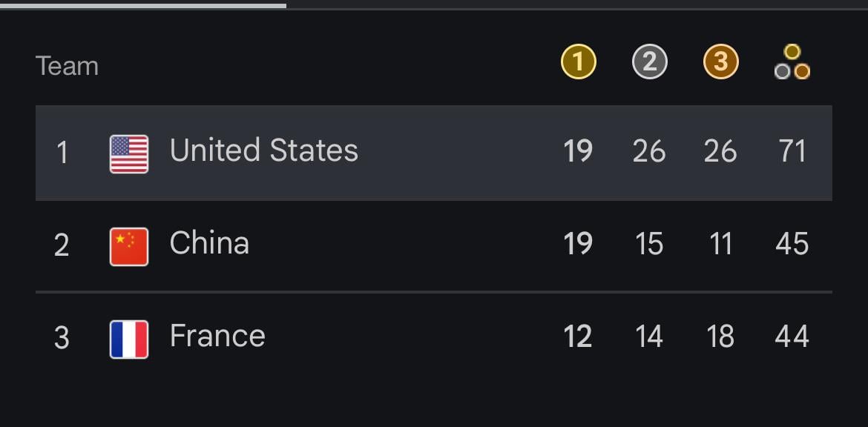
Task: Click the Team column header
Action: coord(67,67)
